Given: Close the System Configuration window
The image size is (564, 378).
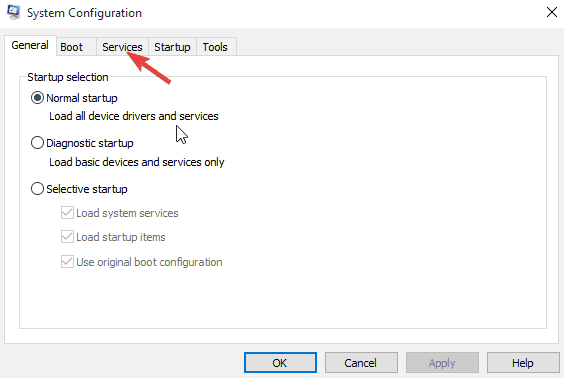Looking at the screenshot, I should 551,12.
